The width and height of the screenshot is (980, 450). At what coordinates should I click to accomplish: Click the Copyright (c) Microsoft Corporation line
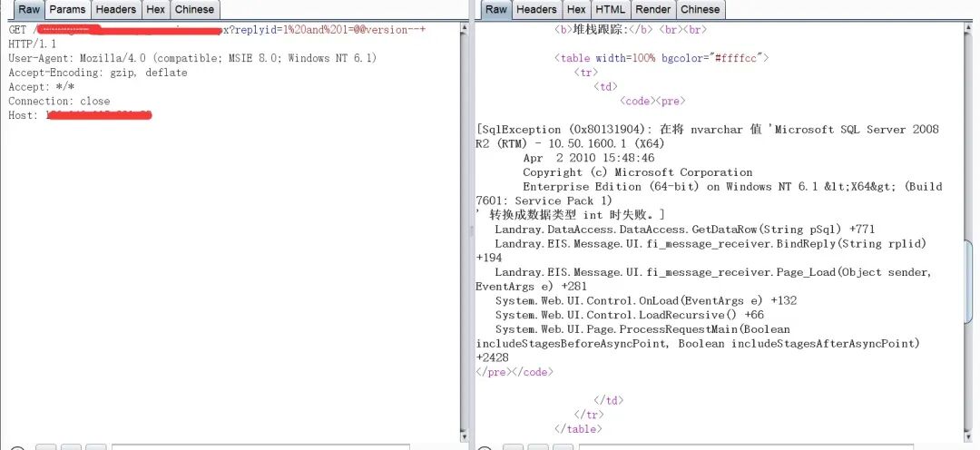[x=638, y=172]
